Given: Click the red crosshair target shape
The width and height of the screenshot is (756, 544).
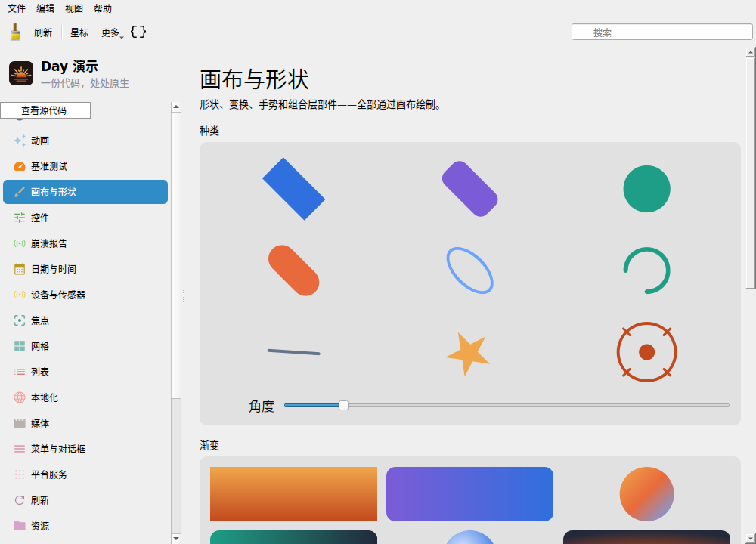Looking at the screenshot, I should tap(646, 352).
